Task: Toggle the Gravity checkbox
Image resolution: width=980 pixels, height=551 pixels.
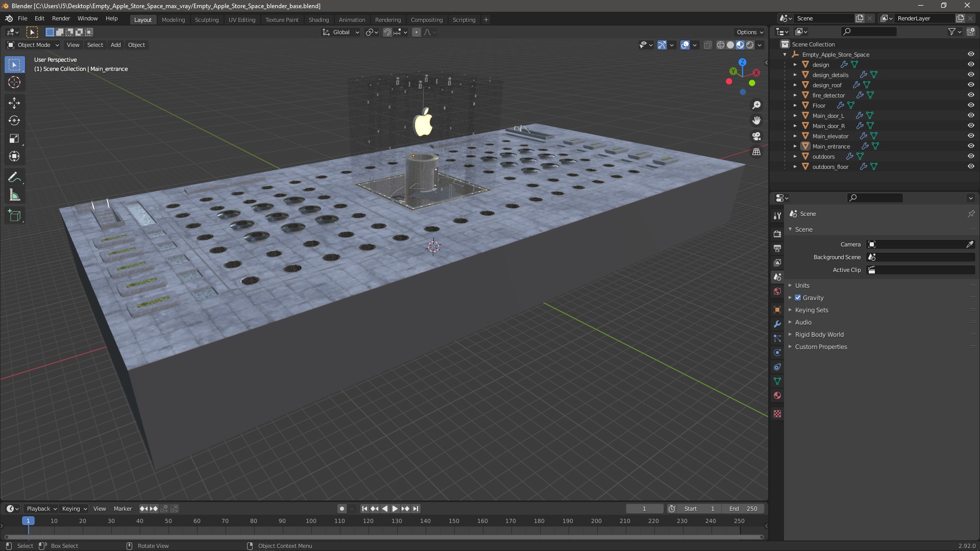Action: tap(798, 297)
